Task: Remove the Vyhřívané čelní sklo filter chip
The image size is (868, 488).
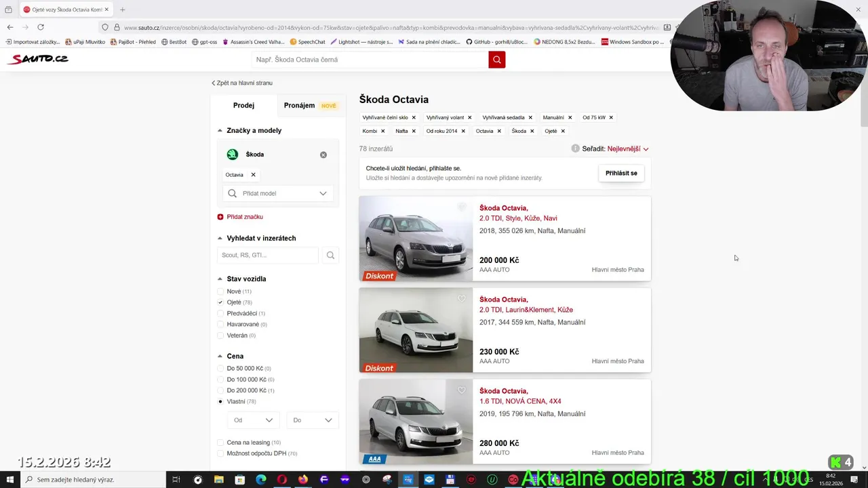Action: [414, 117]
